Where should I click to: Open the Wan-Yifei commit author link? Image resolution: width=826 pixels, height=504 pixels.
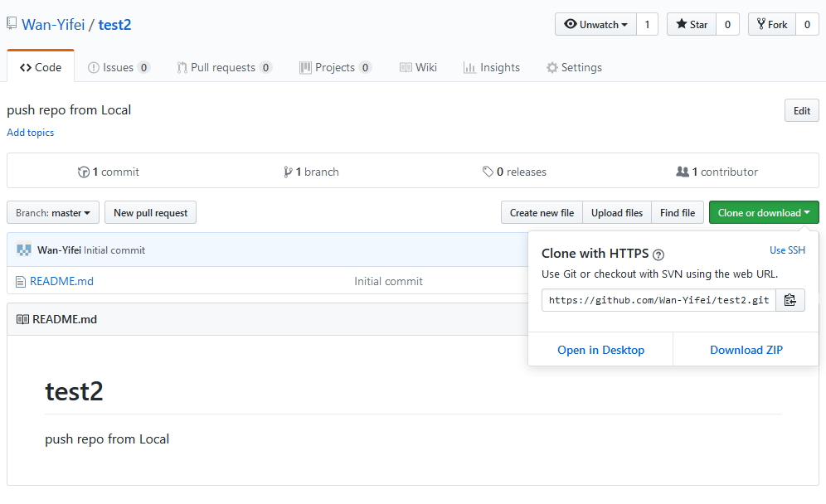pos(59,250)
